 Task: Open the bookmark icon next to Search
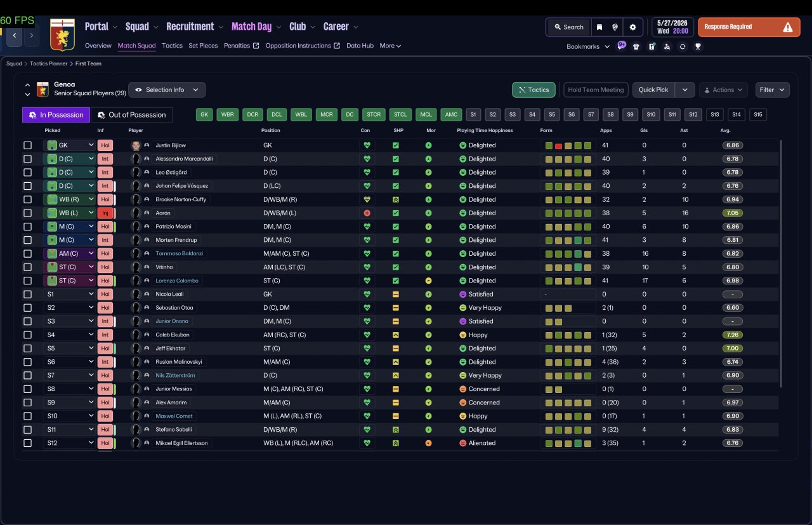(x=599, y=27)
